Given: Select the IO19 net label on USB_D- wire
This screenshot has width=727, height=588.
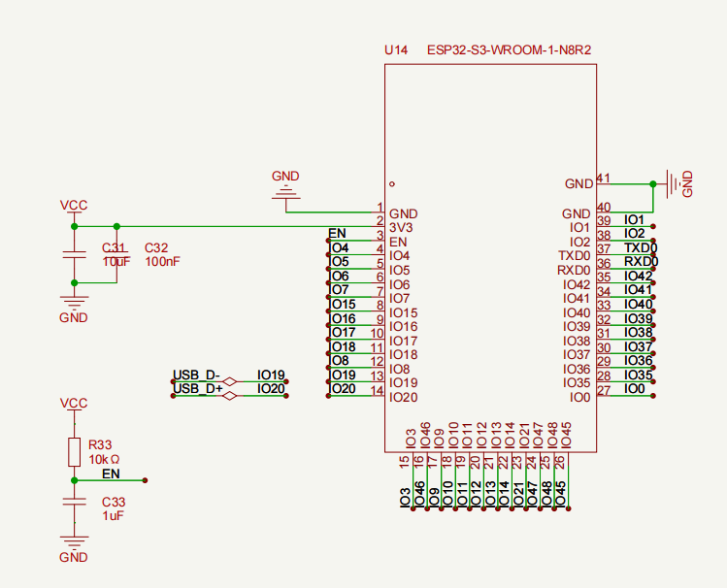Looking at the screenshot, I should [x=271, y=375].
